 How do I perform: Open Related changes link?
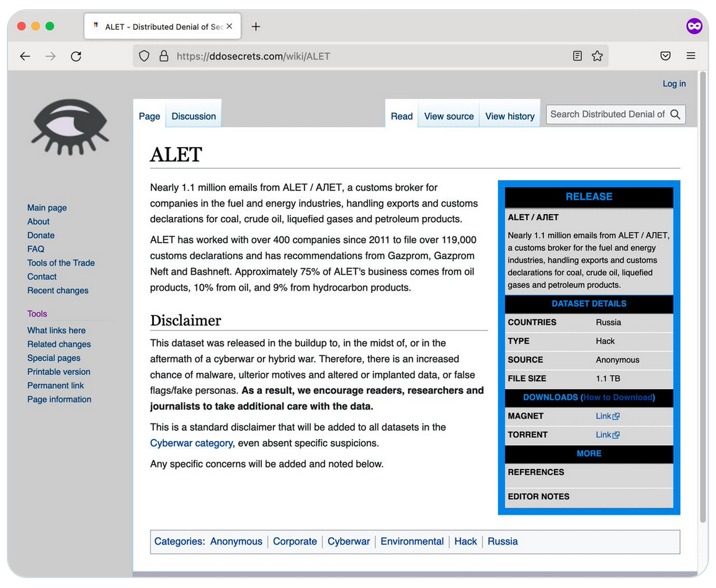(59, 344)
